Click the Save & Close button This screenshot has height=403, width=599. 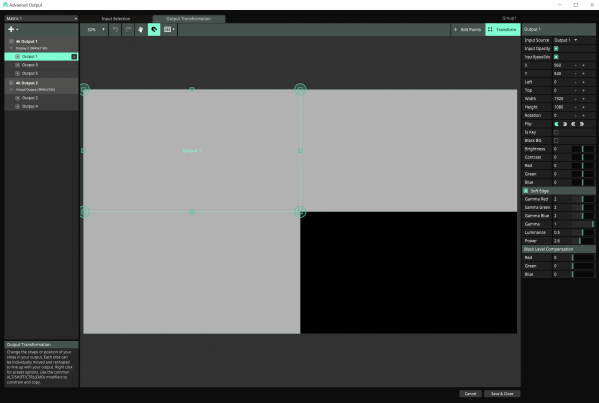(x=502, y=393)
